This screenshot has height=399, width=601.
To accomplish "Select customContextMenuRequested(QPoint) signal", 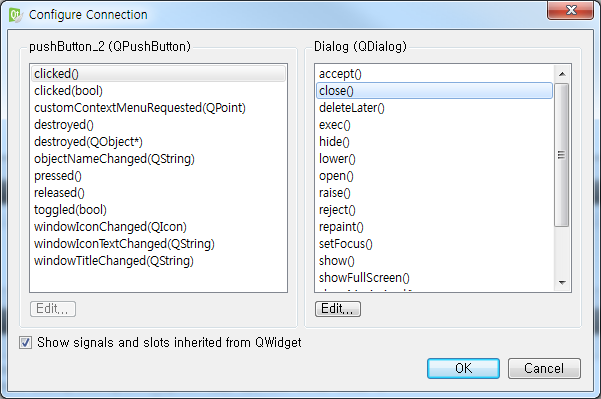I will pyautogui.click(x=140, y=108).
